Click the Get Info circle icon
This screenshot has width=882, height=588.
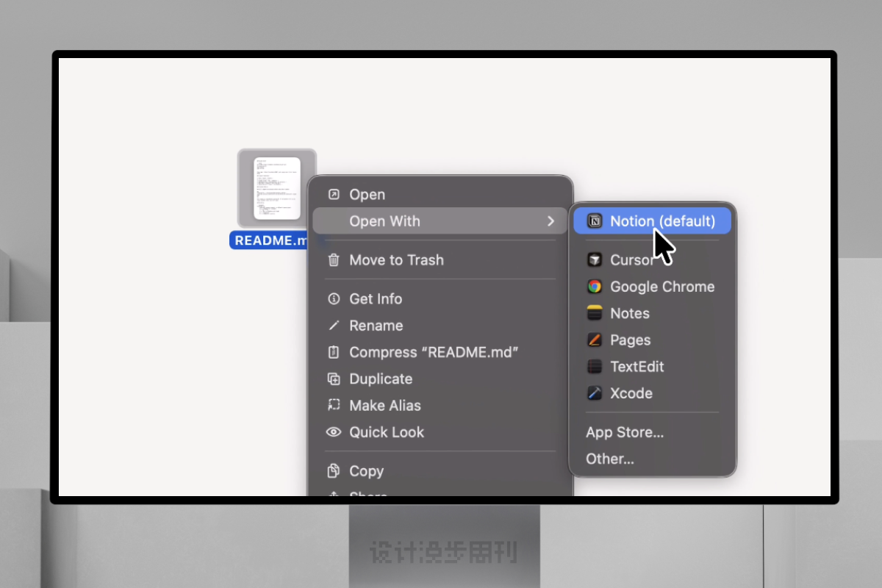click(334, 298)
